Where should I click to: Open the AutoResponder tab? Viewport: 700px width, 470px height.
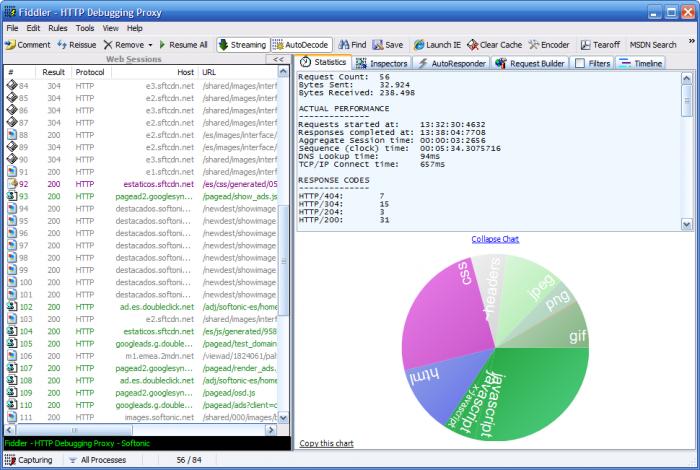[x=451, y=63]
